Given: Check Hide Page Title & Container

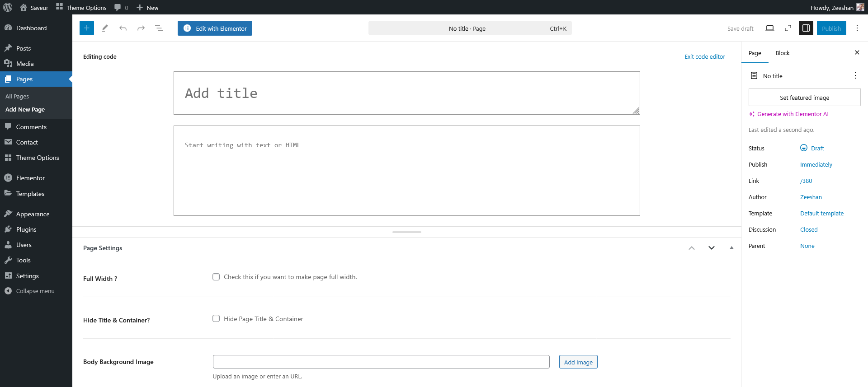Looking at the screenshot, I should 216,318.
